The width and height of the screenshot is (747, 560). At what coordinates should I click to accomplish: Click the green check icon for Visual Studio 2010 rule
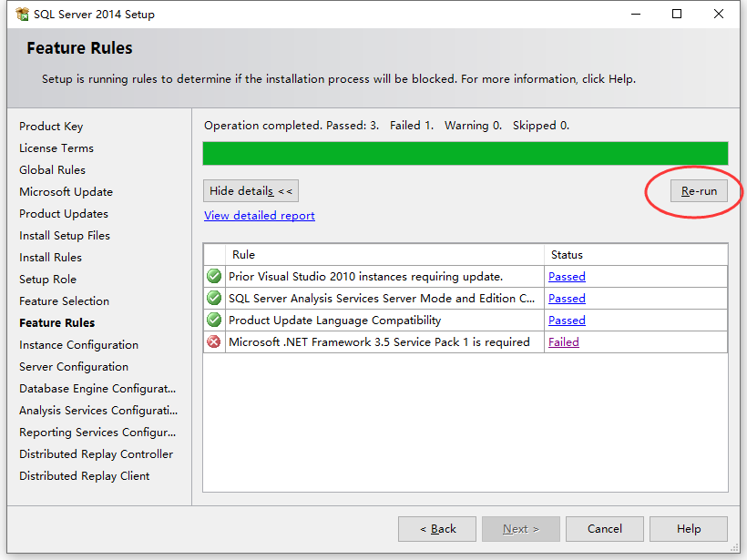point(214,276)
